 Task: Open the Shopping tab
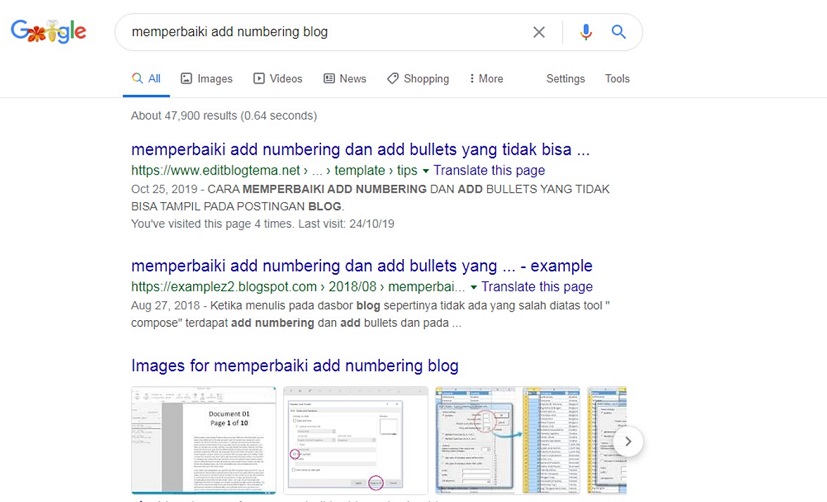pos(418,79)
